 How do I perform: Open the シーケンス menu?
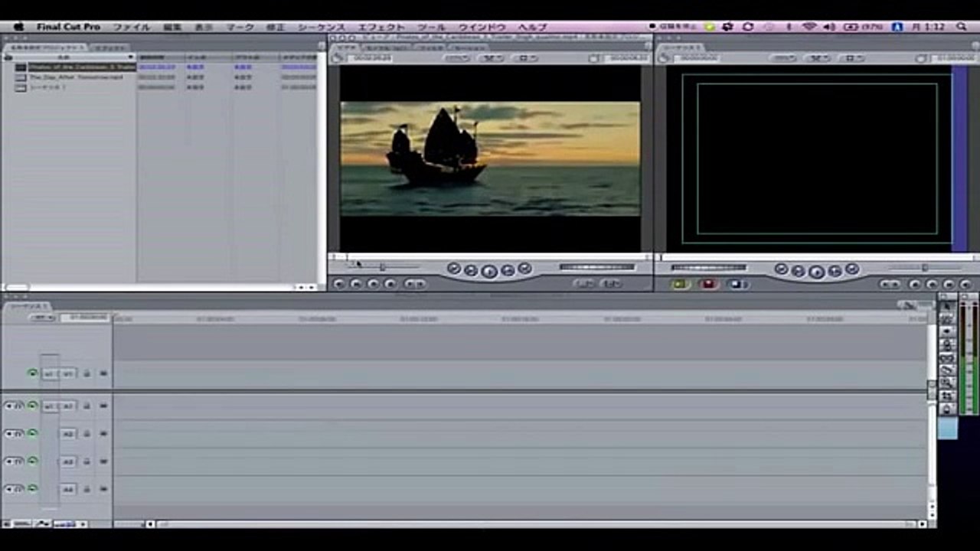tap(321, 27)
